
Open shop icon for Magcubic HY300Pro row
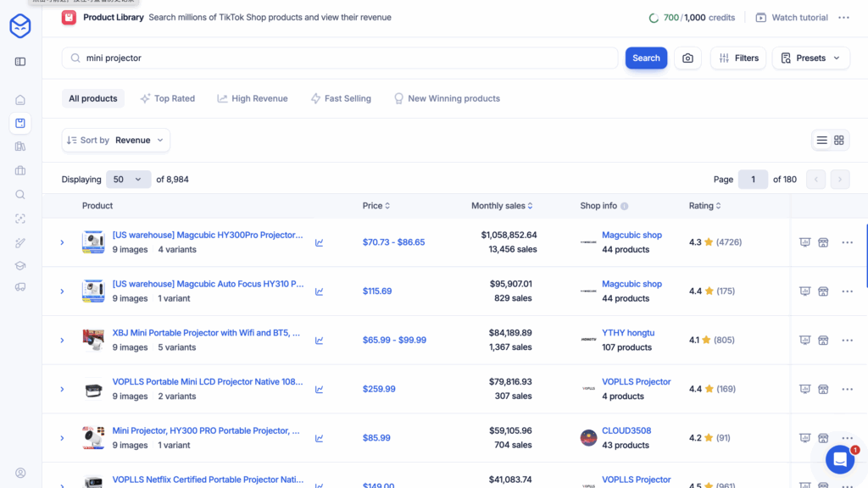coord(823,242)
